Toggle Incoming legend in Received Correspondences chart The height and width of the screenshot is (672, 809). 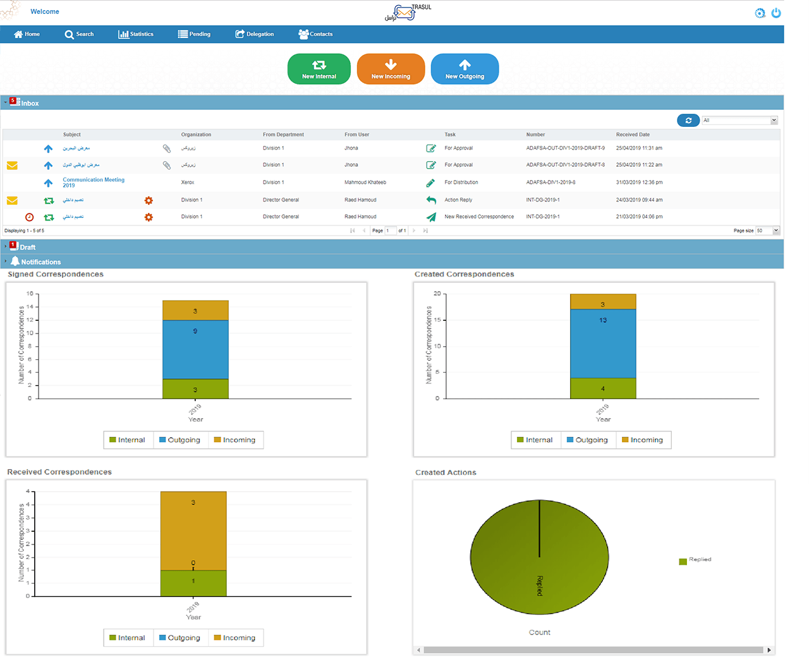coord(235,637)
